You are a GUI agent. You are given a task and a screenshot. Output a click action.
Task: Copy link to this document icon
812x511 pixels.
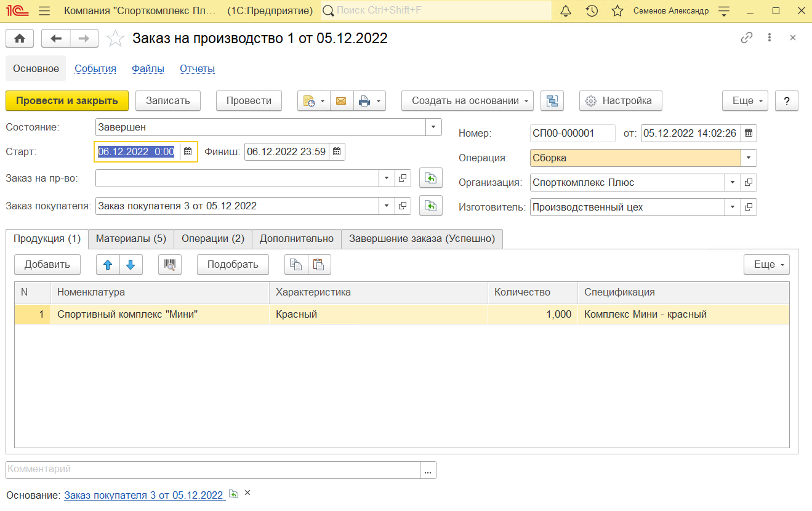click(x=747, y=38)
